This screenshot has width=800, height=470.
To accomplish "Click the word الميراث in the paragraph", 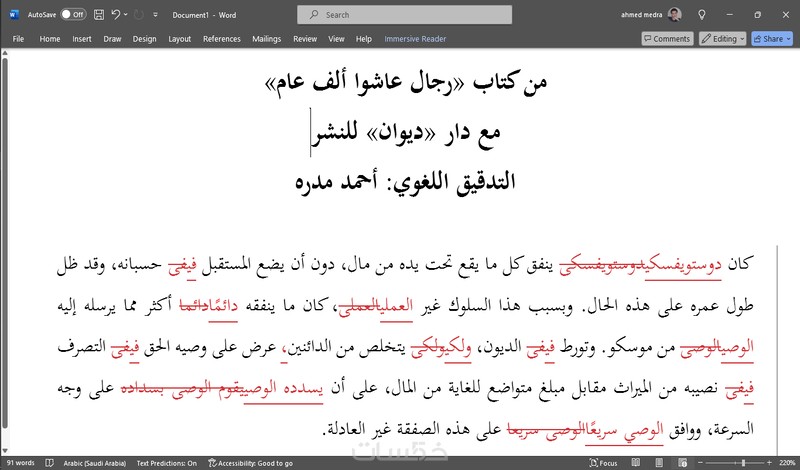I will point(635,388).
